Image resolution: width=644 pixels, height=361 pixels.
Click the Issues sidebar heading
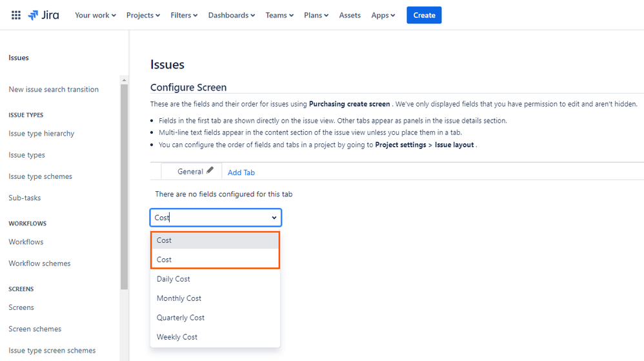pyautogui.click(x=19, y=57)
